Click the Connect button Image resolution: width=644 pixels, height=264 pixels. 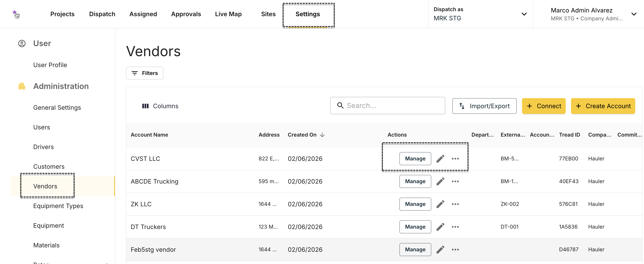tap(543, 106)
